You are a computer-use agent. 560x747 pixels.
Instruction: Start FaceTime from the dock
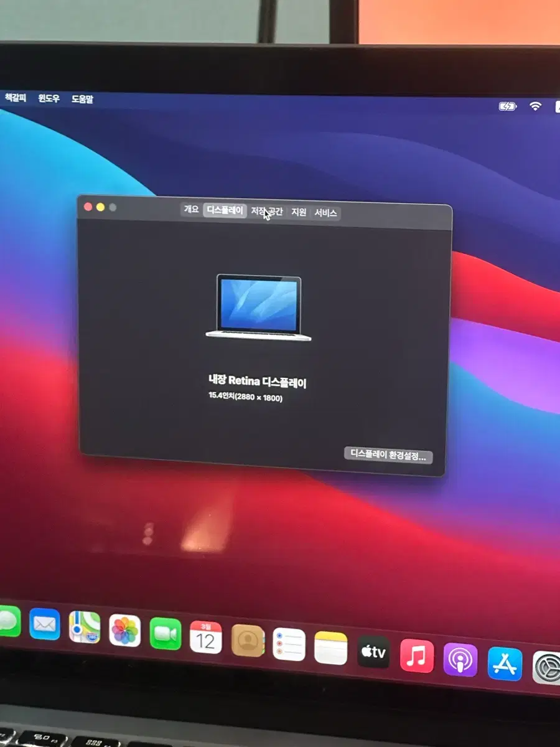tap(166, 634)
